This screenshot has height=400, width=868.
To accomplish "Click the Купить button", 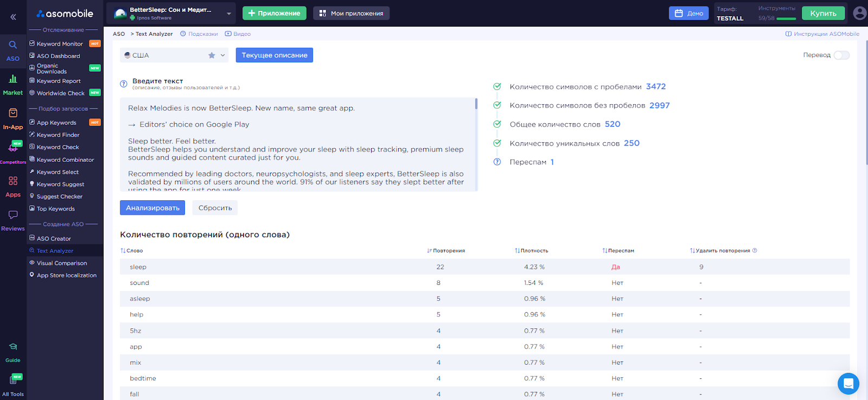I will 823,14.
